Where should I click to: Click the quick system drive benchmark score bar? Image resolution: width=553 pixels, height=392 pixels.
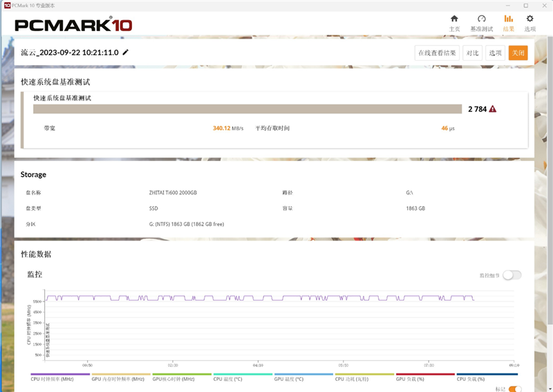point(247,109)
